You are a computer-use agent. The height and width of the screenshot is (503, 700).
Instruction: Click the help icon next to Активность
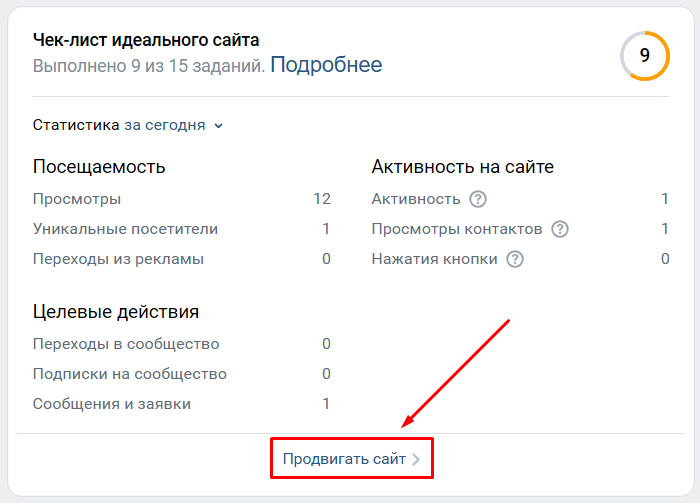[x=478, y=199]
